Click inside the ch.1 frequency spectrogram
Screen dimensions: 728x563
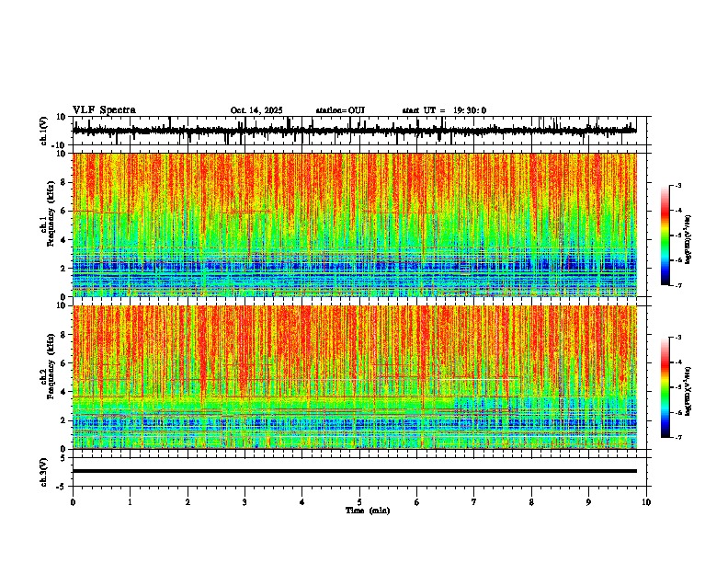(354, 224)
